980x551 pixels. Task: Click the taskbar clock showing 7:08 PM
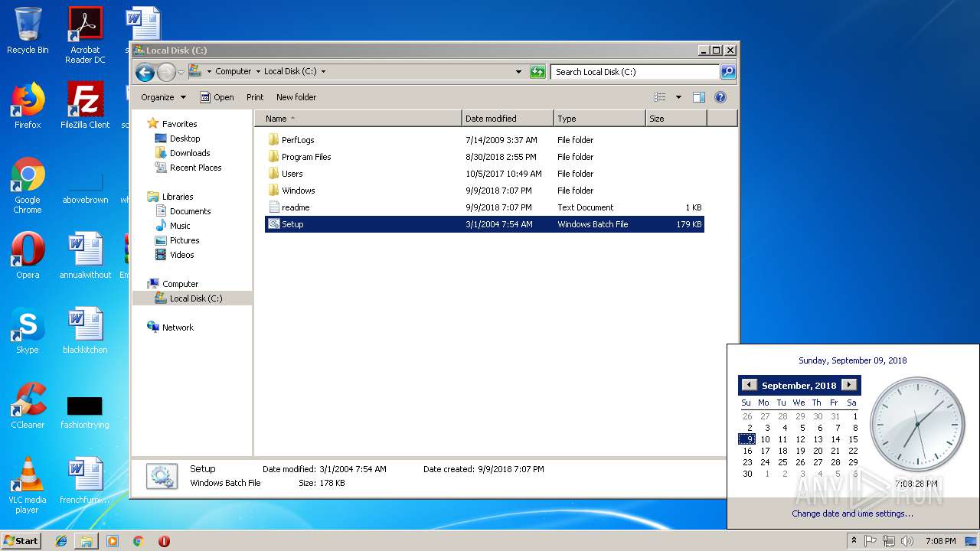click(940, 541)
